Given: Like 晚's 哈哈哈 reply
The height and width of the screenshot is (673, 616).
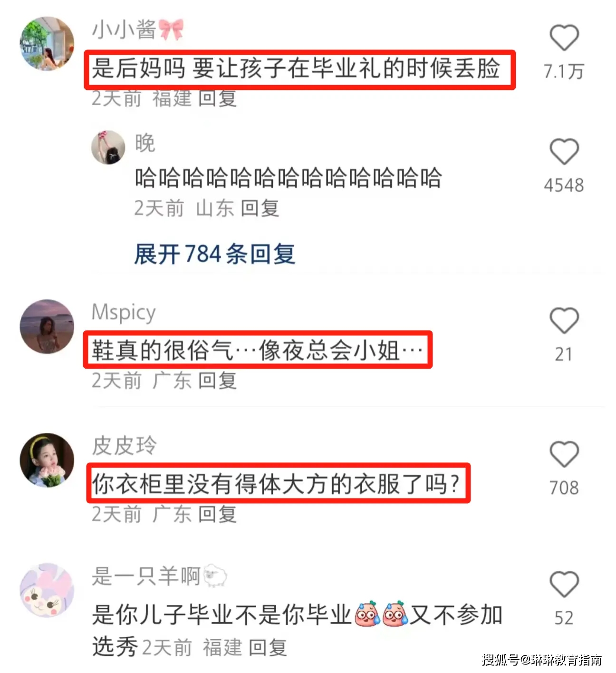Looking at the screenshot, I should pyautogui.click(x=564, y=152).
